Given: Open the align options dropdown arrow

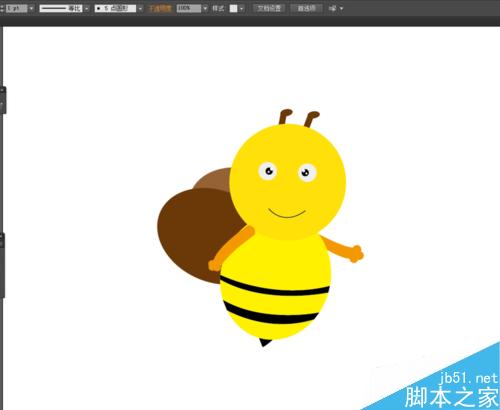Looking at the screenshot, I should [x=341, y=8].
